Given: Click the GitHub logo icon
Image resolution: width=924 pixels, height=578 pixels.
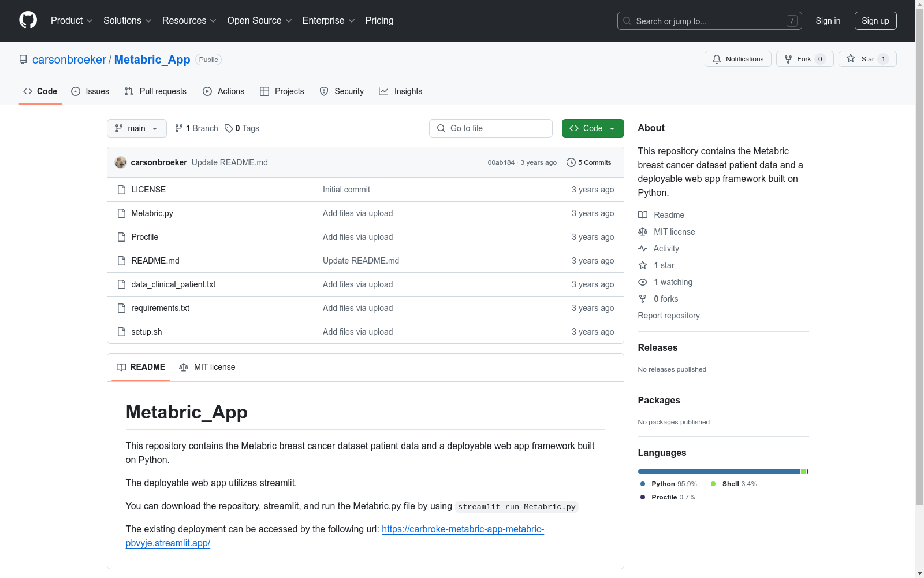Looking at the screenshot, I should [x=28, y=20].
